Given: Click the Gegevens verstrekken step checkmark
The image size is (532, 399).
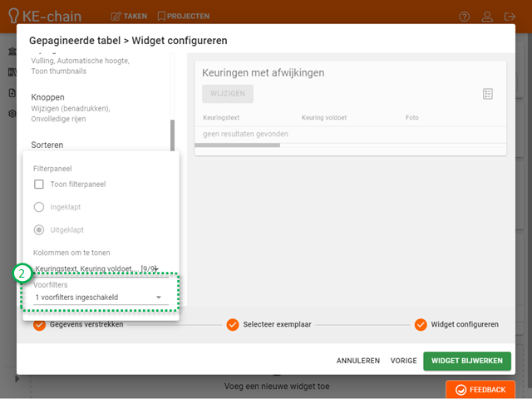Looking at the screenshot, I should pyautogui.click(x=39, y=324).
